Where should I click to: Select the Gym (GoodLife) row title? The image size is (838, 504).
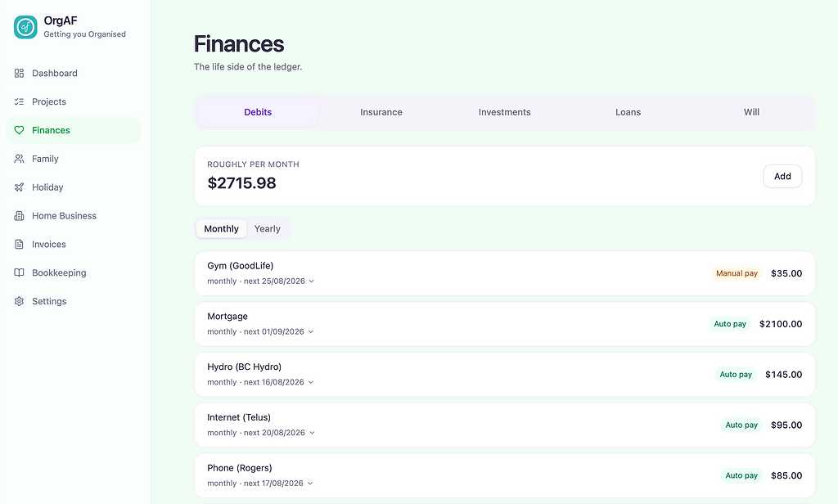241,266
